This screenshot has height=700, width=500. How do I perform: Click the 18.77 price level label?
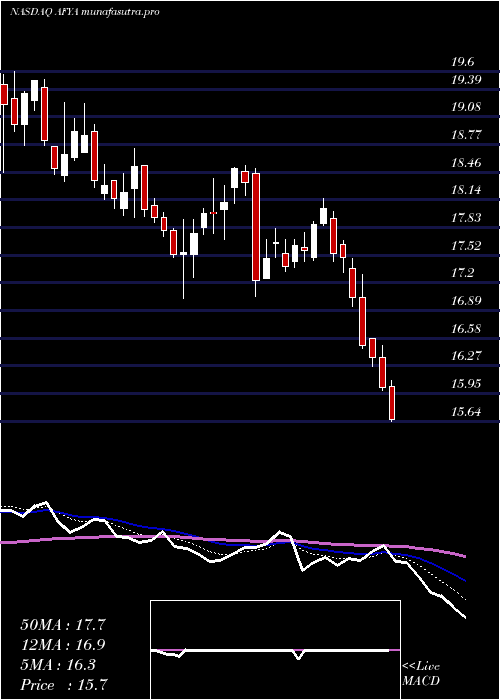(466, 135)
